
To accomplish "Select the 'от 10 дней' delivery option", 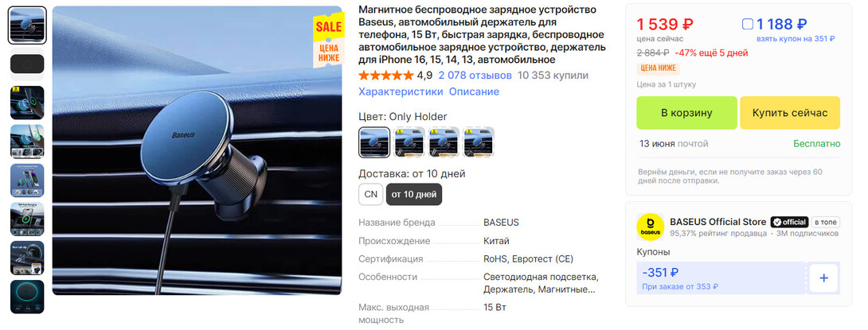I will (414, 195).
